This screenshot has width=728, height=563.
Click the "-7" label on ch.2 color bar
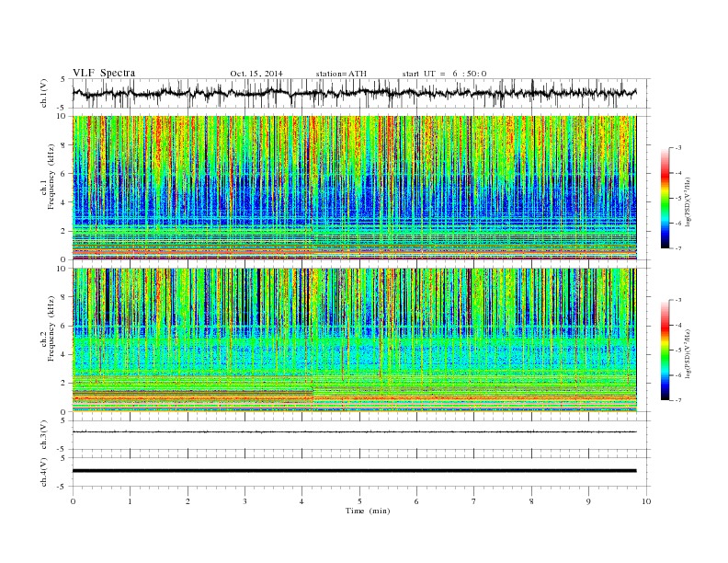(678, 400)
